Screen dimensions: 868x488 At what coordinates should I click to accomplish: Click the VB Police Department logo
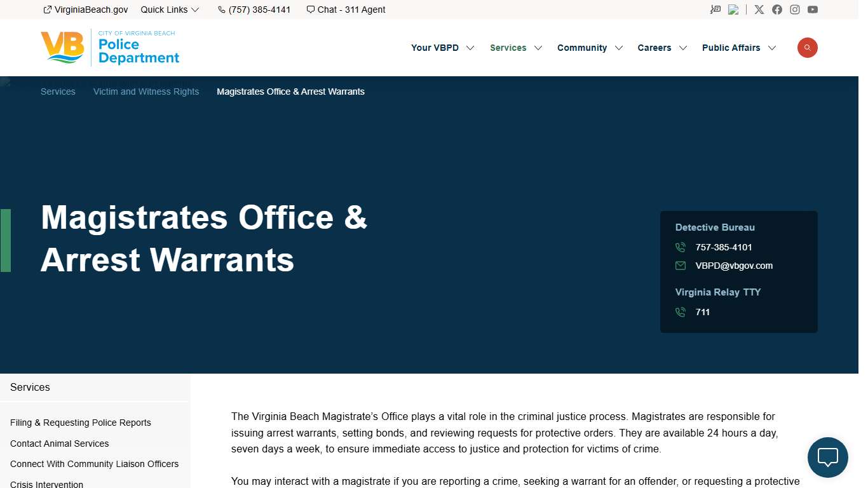[109, 48]
